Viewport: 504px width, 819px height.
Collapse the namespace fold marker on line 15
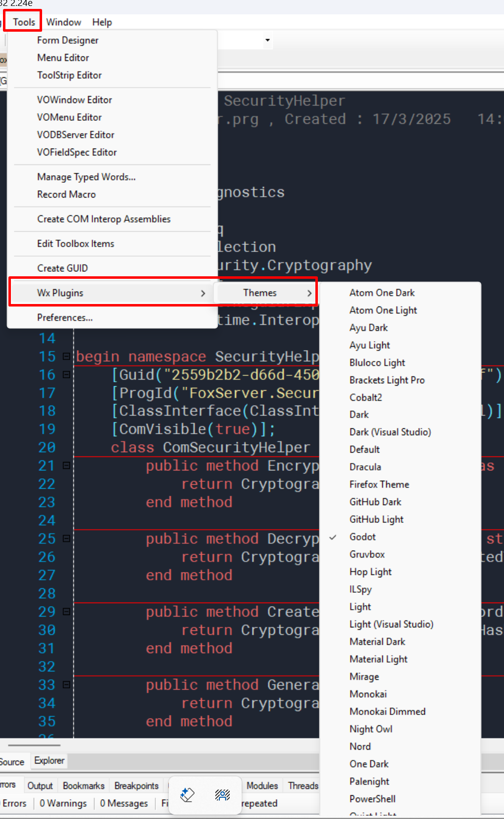(x=66, y=356)
